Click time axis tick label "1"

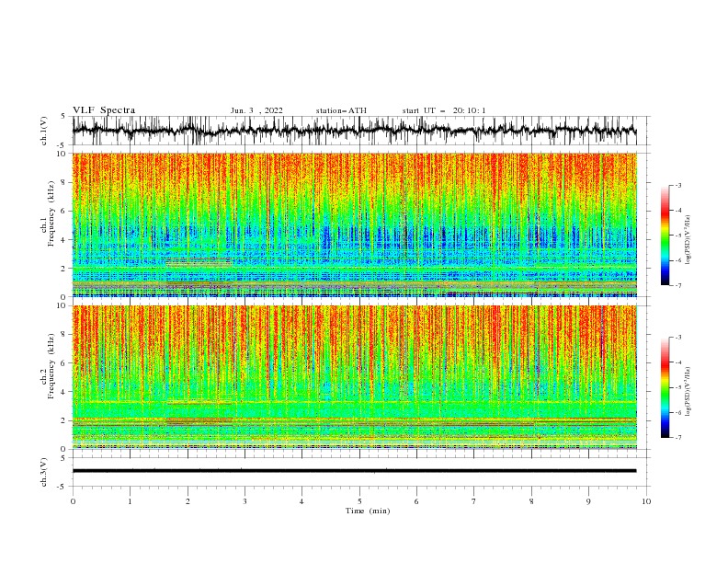pyautogui.click(x=130, y=501)
